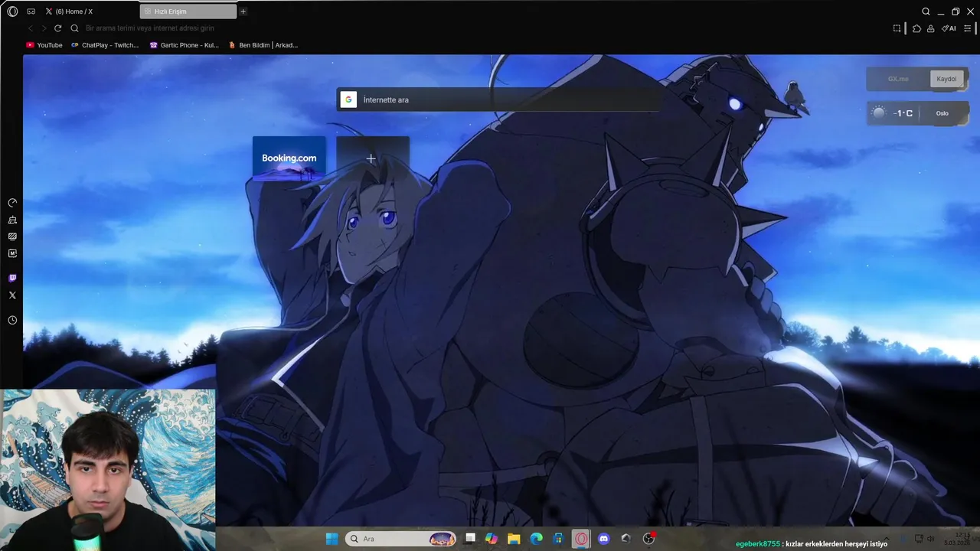The image size is (980, 551).
Task: Open File Explorer from the taskbar
Action: click(514, 539)
